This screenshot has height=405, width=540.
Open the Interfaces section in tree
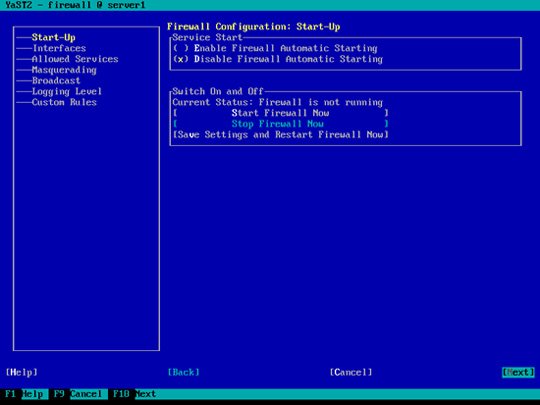[59, 48]
